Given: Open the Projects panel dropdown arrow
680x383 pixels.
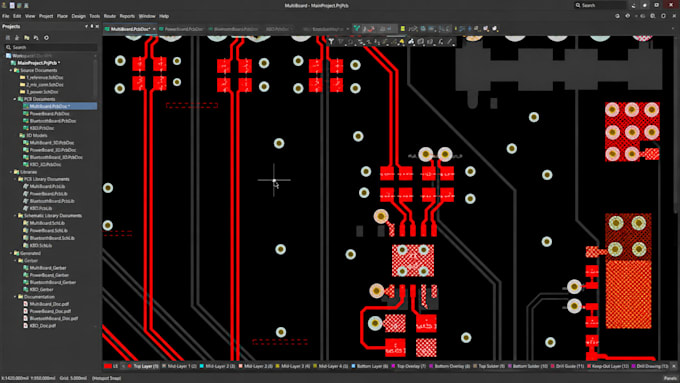Looking at the screenshot, I should [86, 26].
